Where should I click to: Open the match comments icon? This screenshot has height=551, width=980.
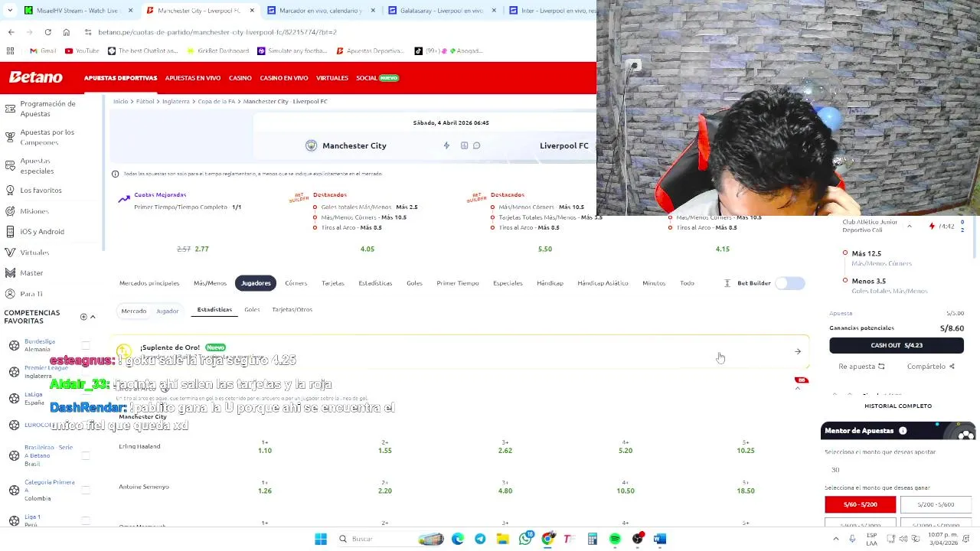tap(476, 145)
